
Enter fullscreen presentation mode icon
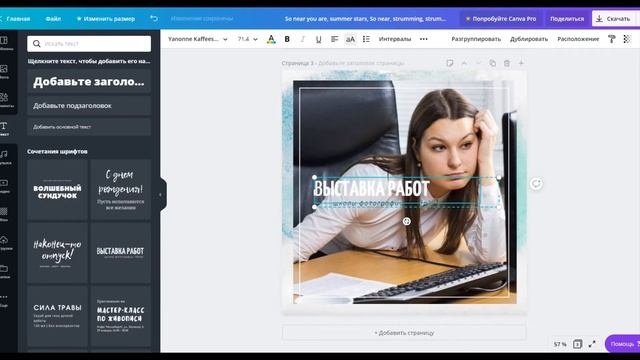(592, 344)
